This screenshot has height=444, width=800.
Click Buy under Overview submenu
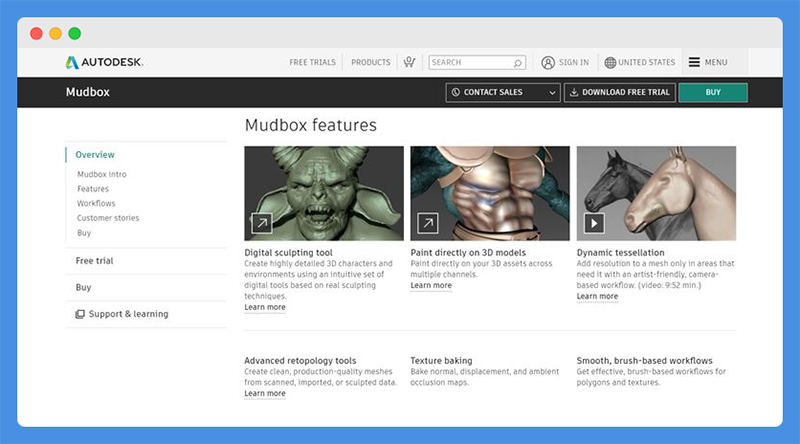pos(84,233)
